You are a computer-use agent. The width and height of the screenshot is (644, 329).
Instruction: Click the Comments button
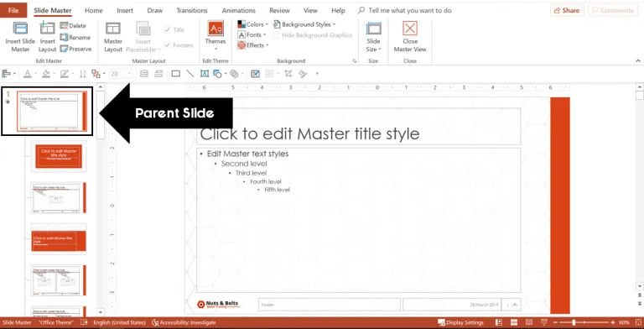click(613, 10)
